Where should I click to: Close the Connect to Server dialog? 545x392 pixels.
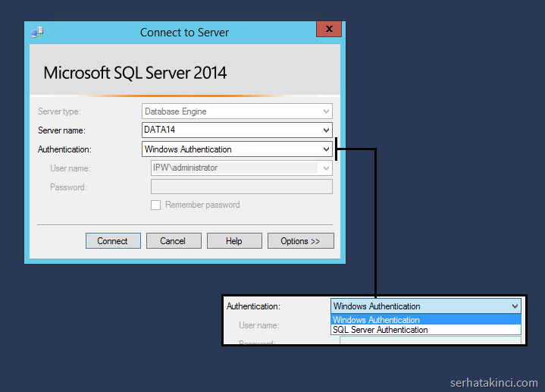tap(328, 30)
